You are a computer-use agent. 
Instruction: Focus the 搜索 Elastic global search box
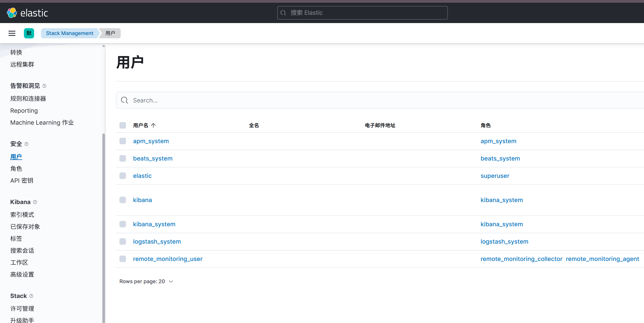pyautogui.click(x=362, y=13)
